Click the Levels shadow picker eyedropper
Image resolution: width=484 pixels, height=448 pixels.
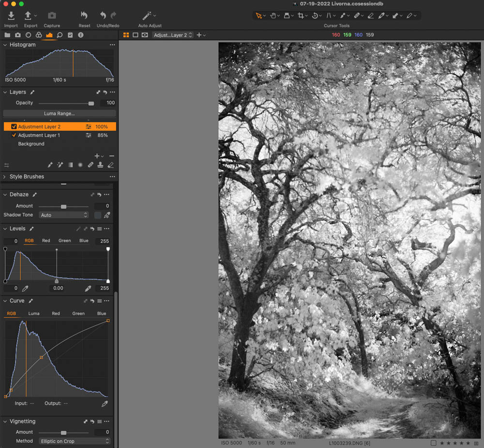[25, 288]
